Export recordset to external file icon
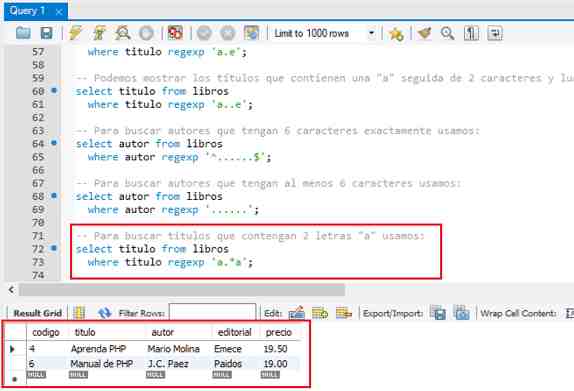Viewport: 574px width, 391px height. tap(438, 313)
